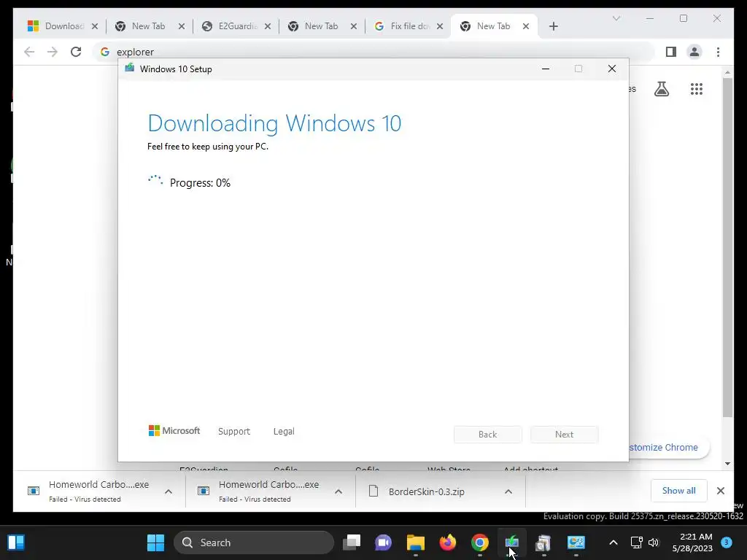Show hidden system tray icons
This screenshot has height=560, width=747.
[614, 542]
